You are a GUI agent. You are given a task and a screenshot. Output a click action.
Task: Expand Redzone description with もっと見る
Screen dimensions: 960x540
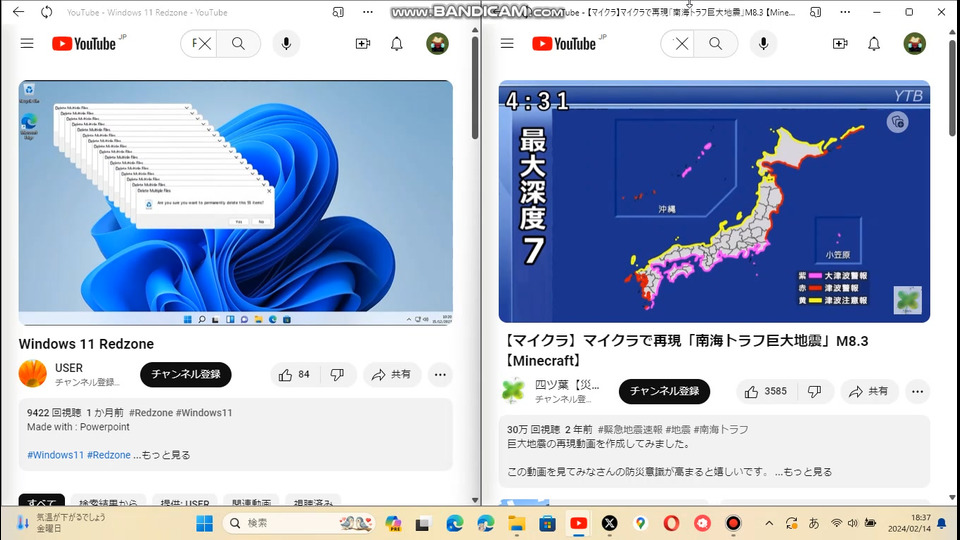tap(166, 455)
